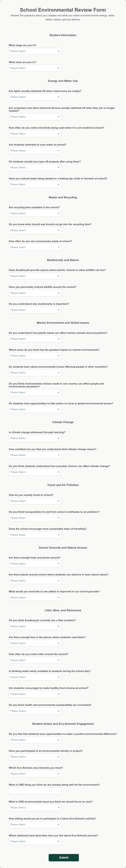Image resolution: width=126 pixels, height=868 pixels.
Task: Open the 'Are recycling bins available' dropdown
Action: 35,213
